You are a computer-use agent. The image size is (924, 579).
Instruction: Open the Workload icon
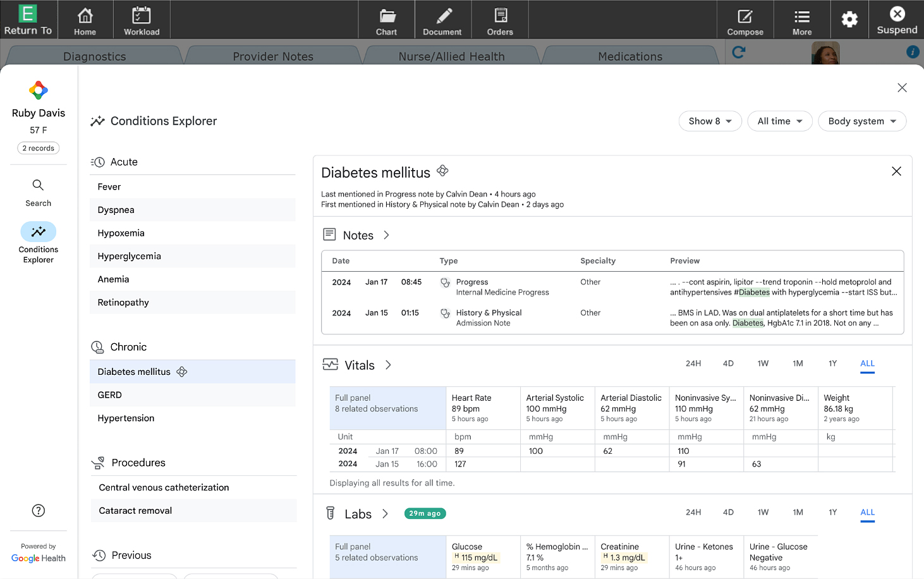pyautogui.click(x=141, y=19)
